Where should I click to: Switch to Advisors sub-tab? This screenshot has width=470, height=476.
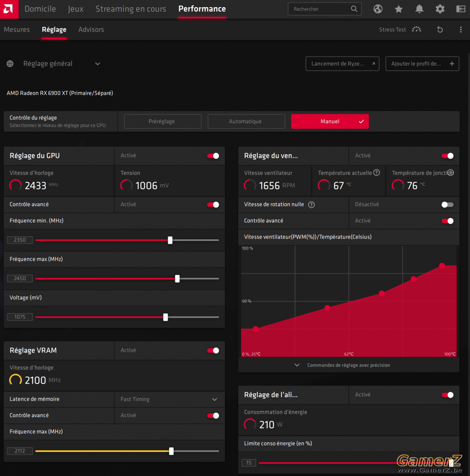(x=91, y=29)
